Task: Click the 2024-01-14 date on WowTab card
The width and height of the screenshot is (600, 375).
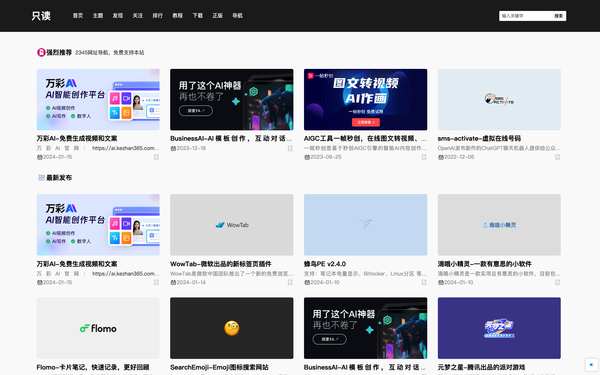Action: coord(191,282)
